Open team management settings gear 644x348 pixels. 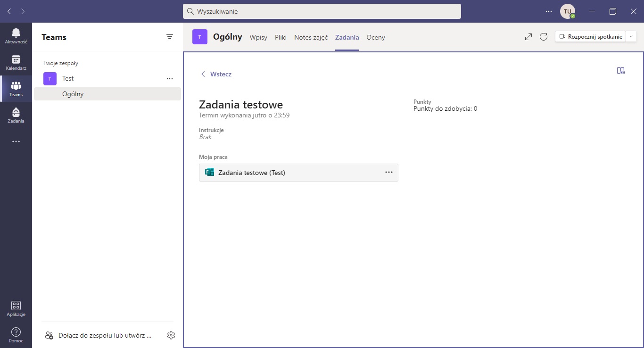pyautogui.click(x=171, y=335)
